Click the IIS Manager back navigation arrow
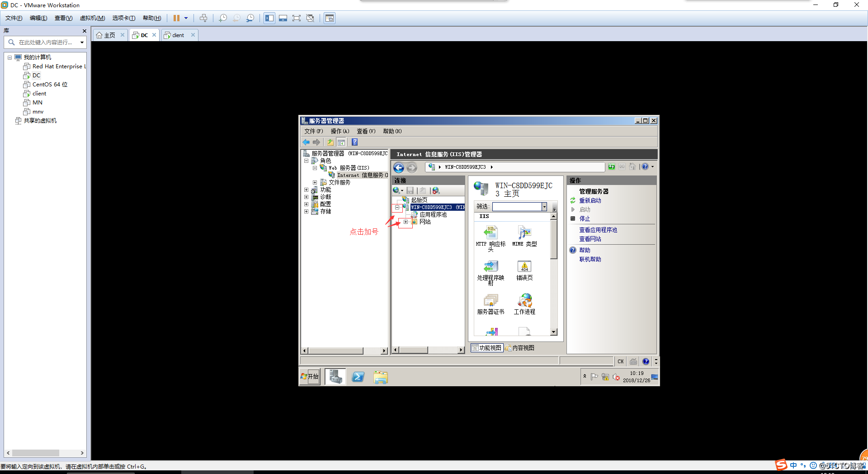 click(x=398, y=168)
